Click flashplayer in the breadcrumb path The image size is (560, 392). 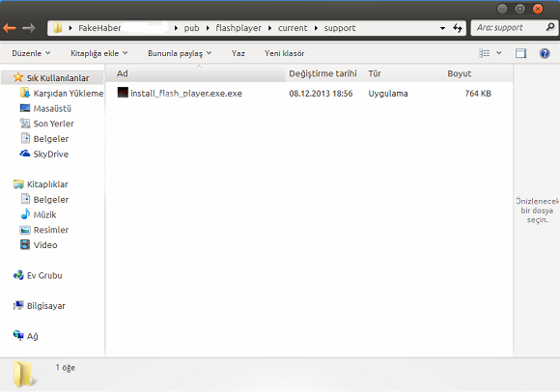point(238,28)
